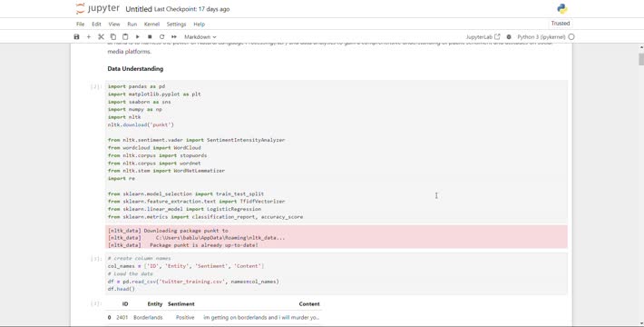Click the kernel status circle indicator

571,36
